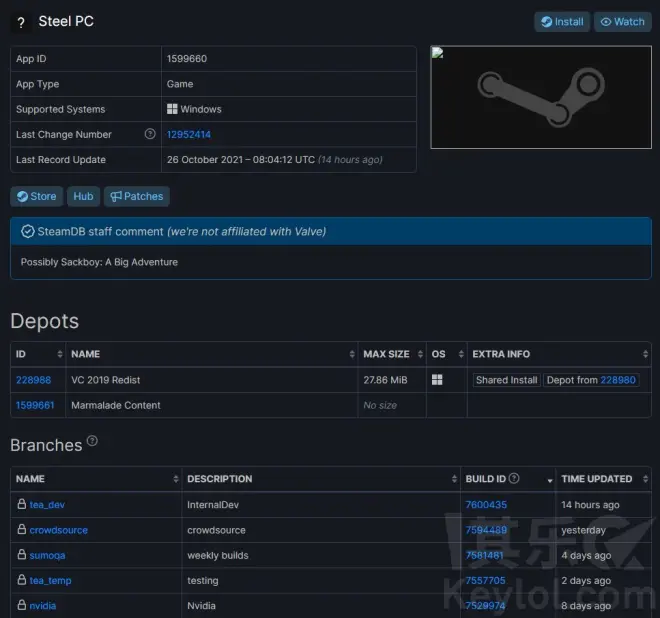The width and height of the screenshot is (660, 618).
Task: Open the tea_temp branch link
Action: 51,581
